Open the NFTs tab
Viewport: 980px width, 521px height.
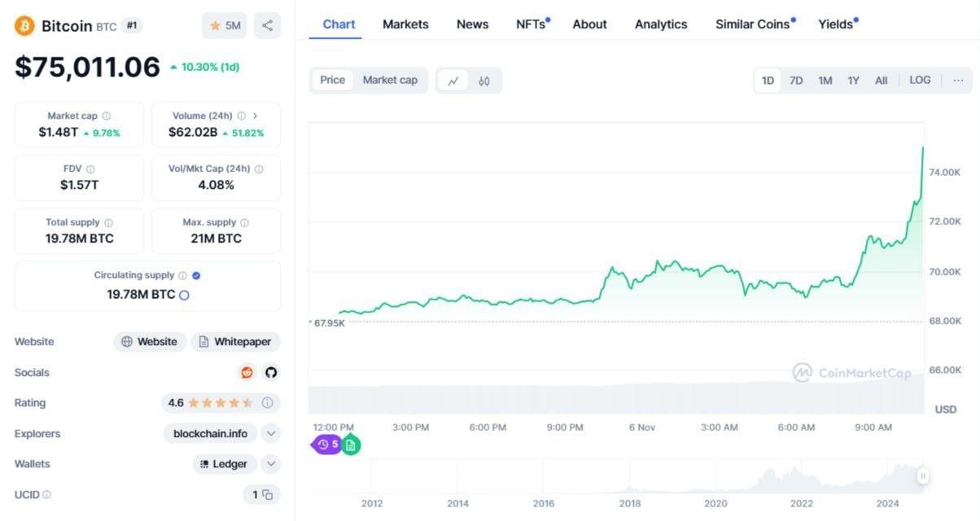(532, 24)
